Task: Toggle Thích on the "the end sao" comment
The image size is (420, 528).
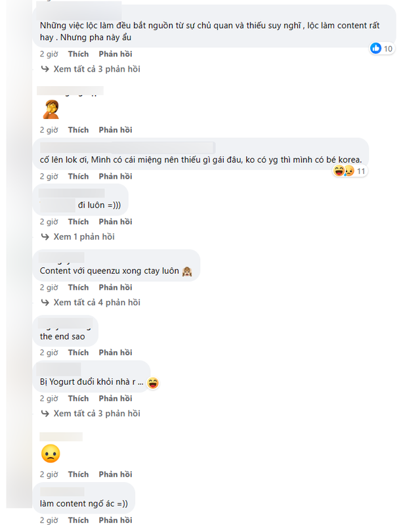Action: click(x=78, y=353)
